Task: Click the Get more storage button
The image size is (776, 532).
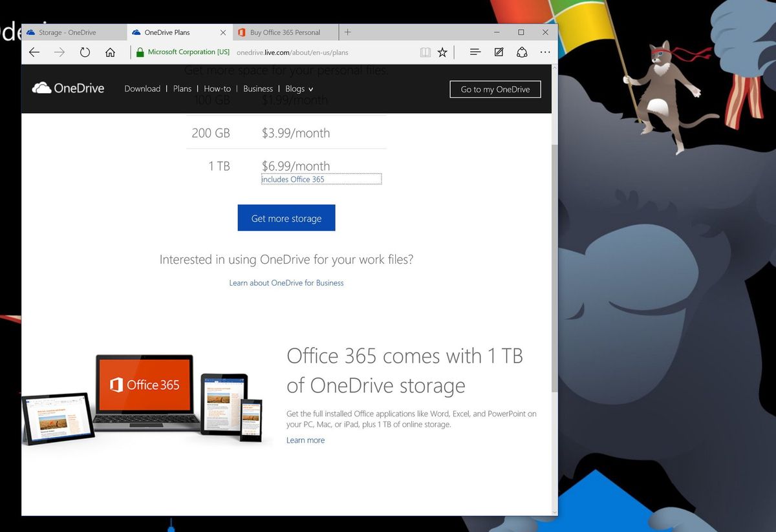Action: click(x=286, y=218)
